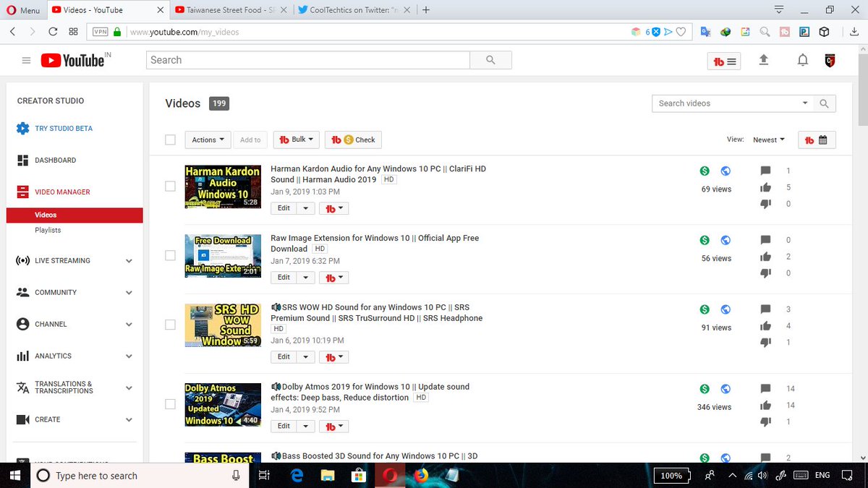
Task: Click the Google Translate extension icon
Action: [x=705, y=32]
